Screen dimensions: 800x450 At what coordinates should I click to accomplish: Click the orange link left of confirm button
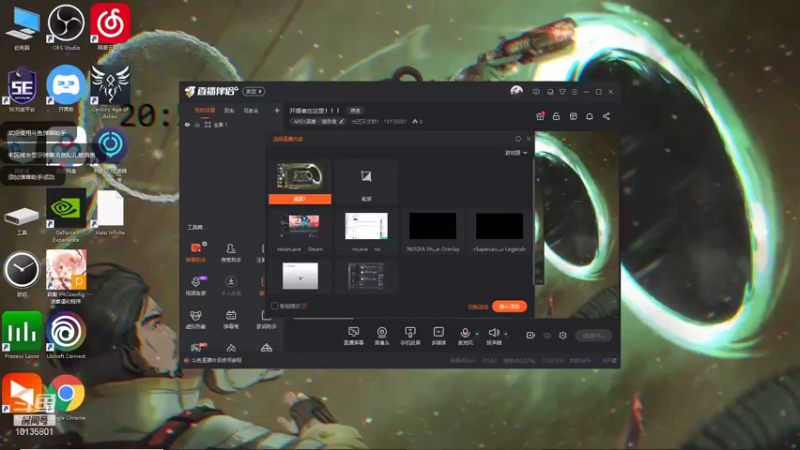[x=478, y=307]
